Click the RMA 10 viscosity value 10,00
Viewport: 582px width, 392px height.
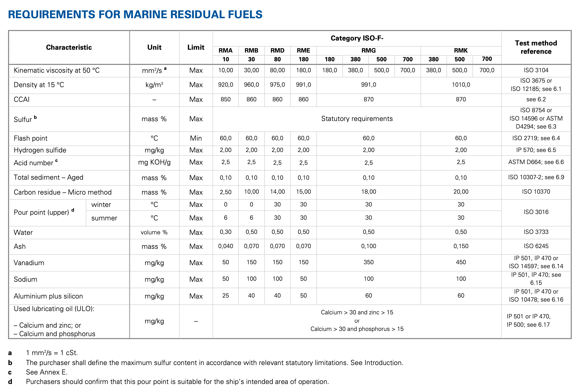pyautogui.click(x=225, y=70)
